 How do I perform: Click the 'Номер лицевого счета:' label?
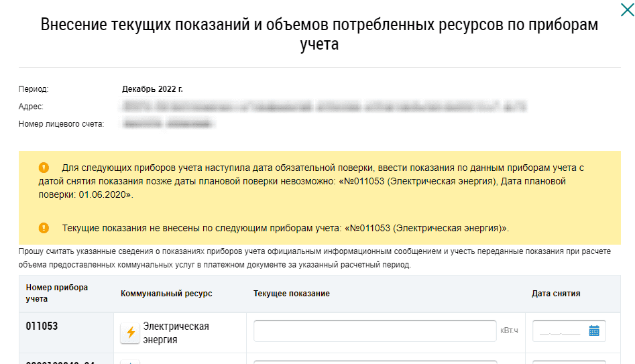tap(61, 124)
